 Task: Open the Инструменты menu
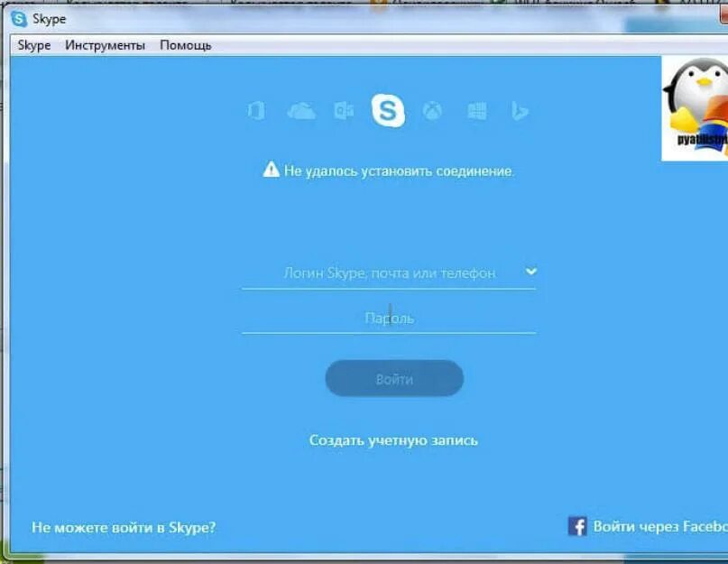(x=105, y=45)
